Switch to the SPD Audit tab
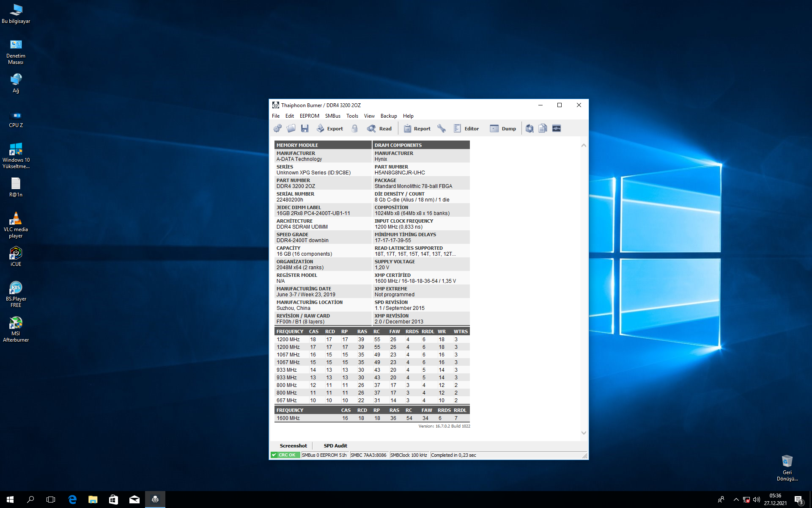This screenshot has height=508, width=812. [335, 446]
